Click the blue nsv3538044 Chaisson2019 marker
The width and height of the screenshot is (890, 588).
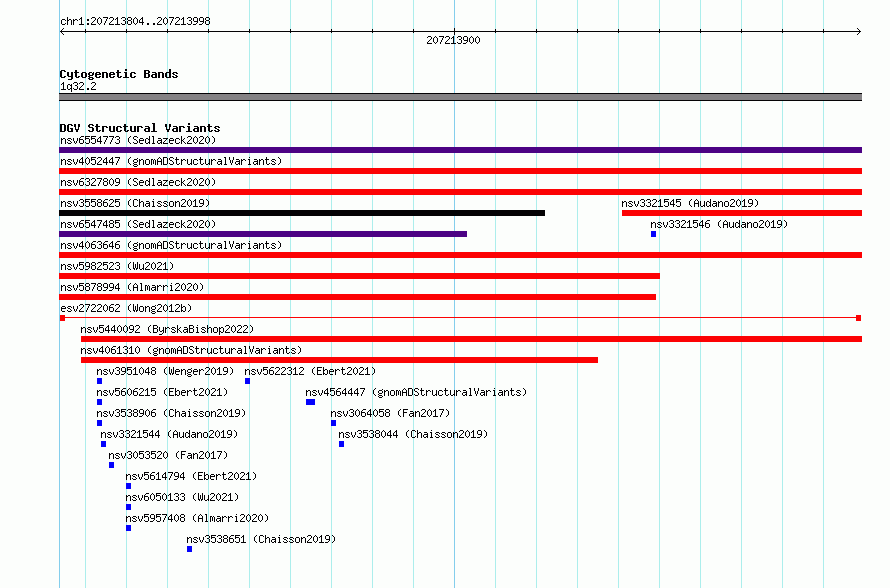341,444
